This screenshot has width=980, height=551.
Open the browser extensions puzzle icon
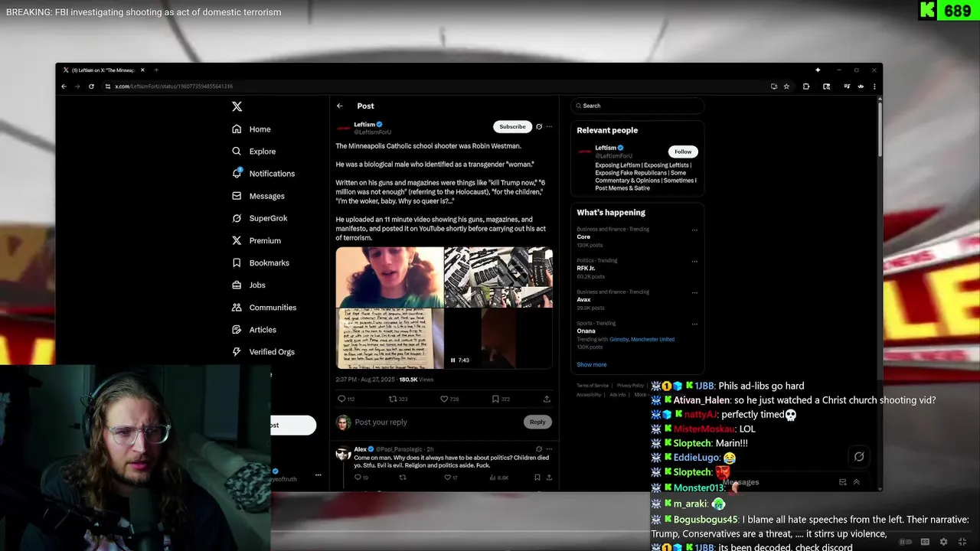pyautogui.click(x=806, y=86)
